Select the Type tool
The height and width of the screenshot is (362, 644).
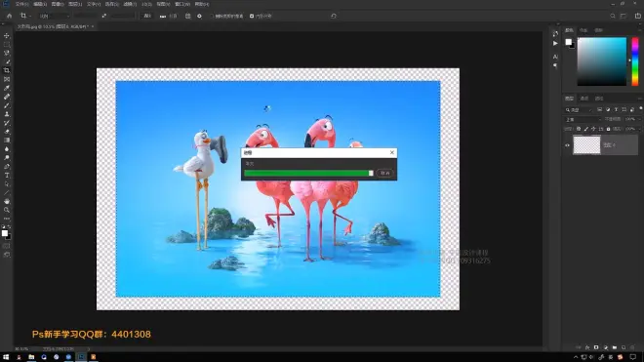tap(7, 175)
